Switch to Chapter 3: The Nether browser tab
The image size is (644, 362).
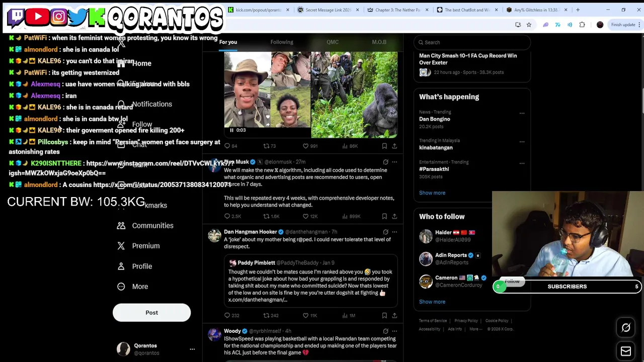click(397, 10)
